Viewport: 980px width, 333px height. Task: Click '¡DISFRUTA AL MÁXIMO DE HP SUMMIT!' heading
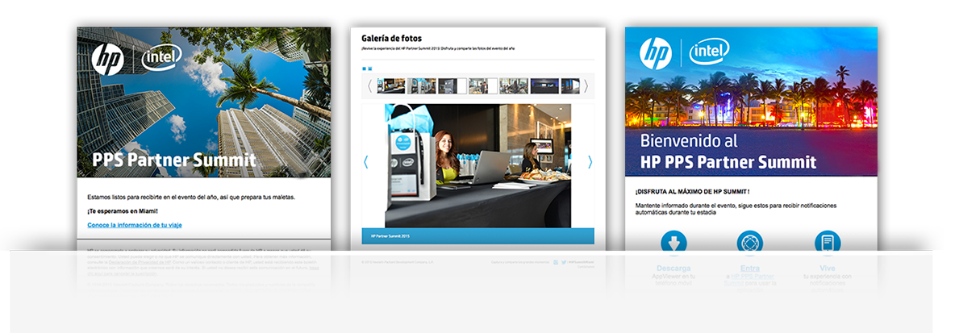[x=692, y=192]
